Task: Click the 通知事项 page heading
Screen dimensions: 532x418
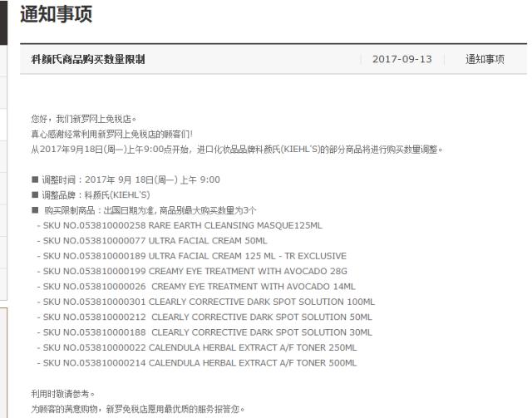Action: pyautogui.click(x=56, y=14)
